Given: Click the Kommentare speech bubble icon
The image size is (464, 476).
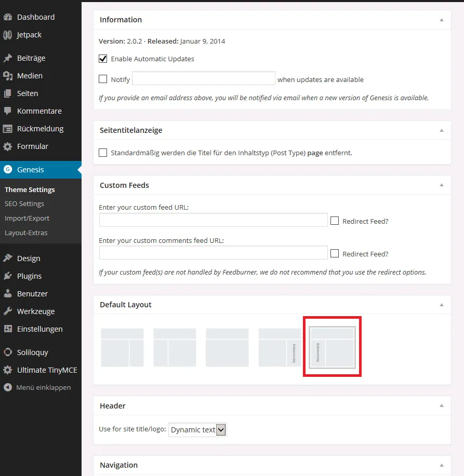Looking at the screenshot, I should pos(8,111).
